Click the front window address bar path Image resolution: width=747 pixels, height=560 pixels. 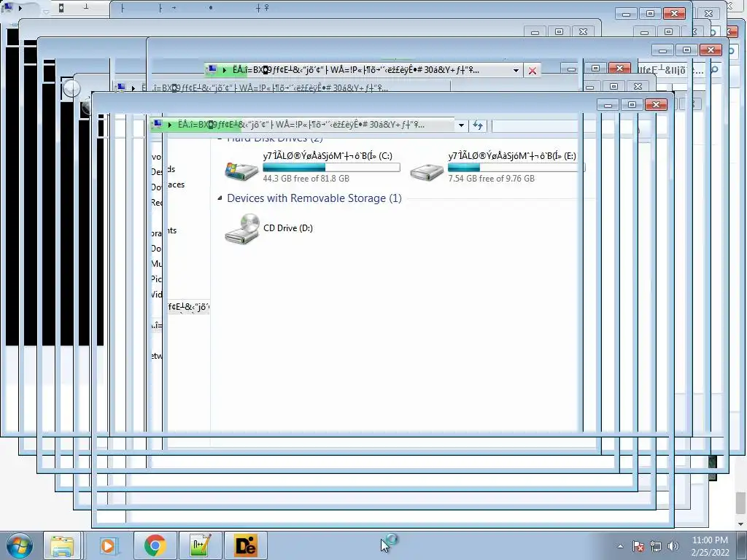[301, 125]
